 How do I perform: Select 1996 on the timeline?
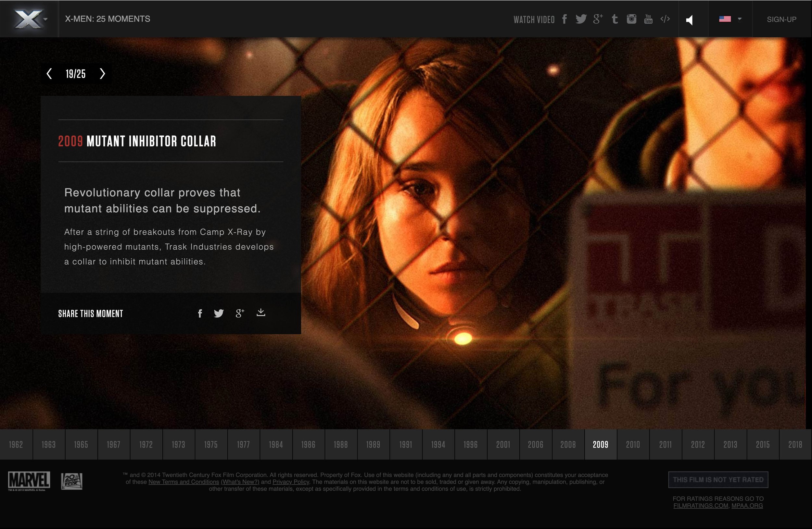pyautogui.click(x=471, y=445)
